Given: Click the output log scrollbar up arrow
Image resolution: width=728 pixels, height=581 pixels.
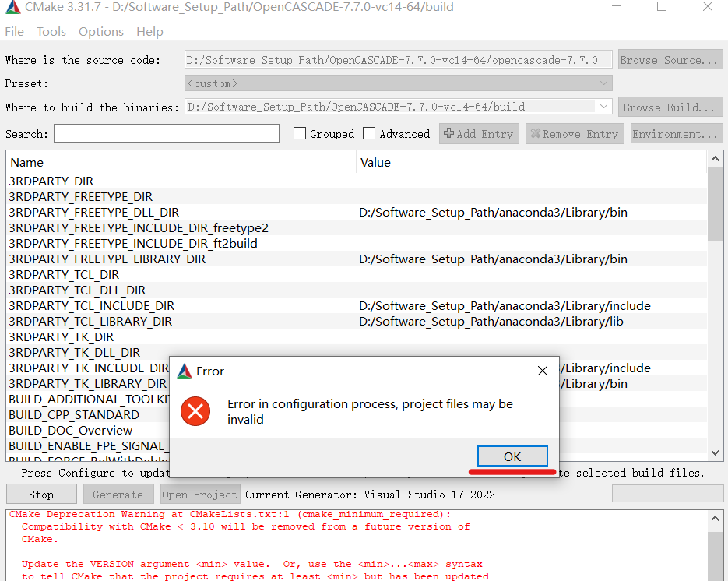Looking at the screenshot, I should pyautogui.click(x=715, y=518).
